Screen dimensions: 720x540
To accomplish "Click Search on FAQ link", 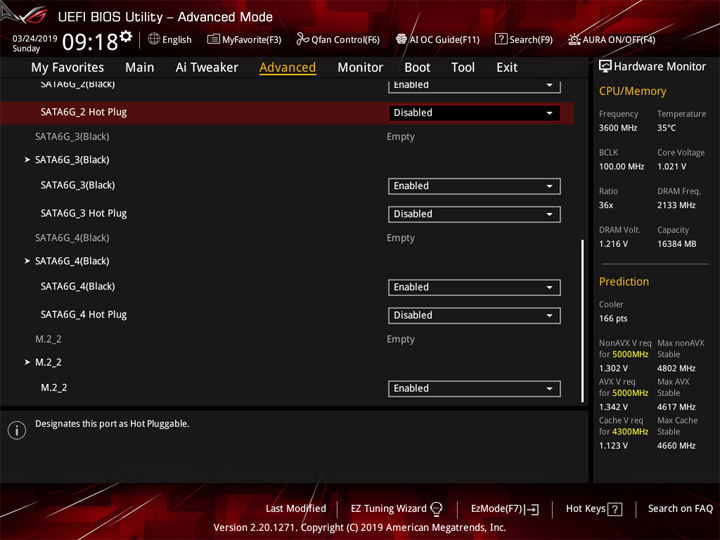I will click(x=680, y=508).
